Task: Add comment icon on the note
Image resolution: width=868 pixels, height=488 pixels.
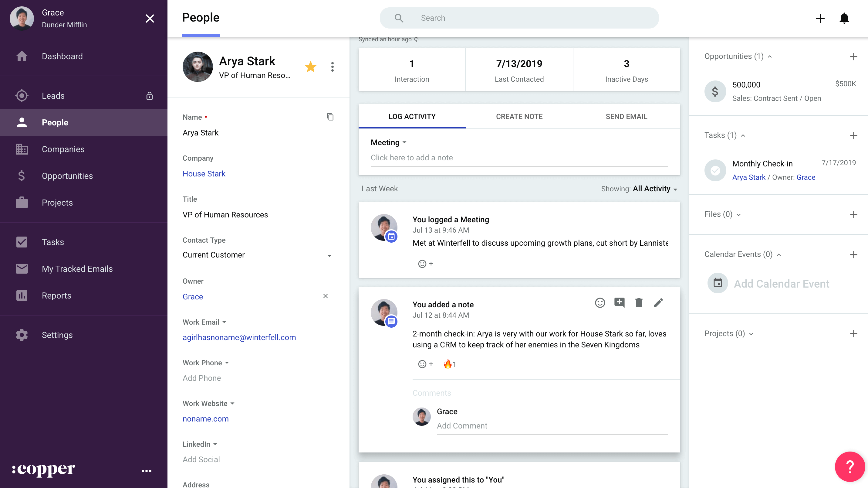Action: pyautogui.click(x=619, y=302)
